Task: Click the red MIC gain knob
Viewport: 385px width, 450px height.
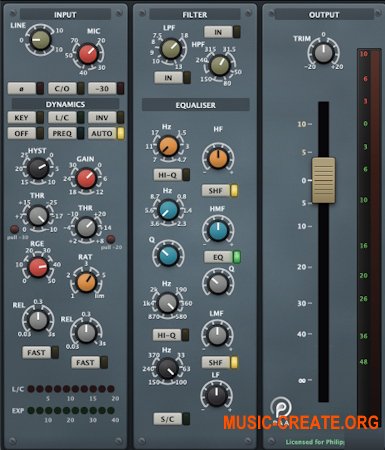Action: click(88, 53)
